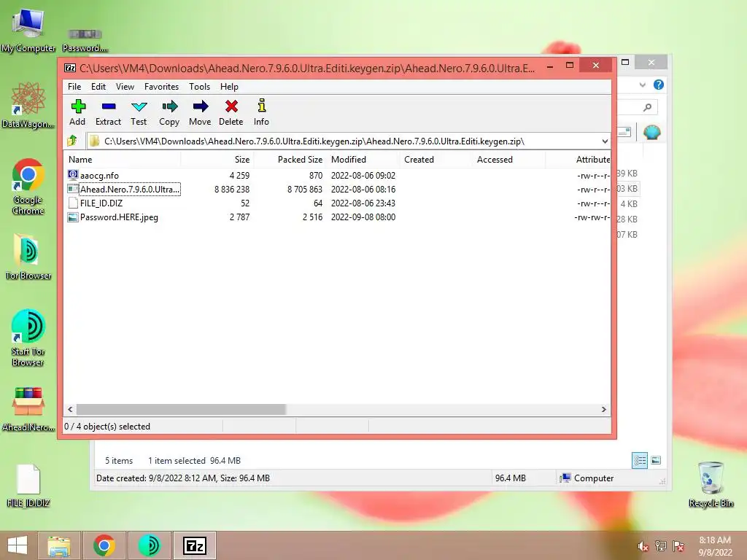Image resolution: width=747 pixels, height=560 pixels.
Task: Switch Explorer to large icons view
Action: pyautogui.click(x=656, y=460)
